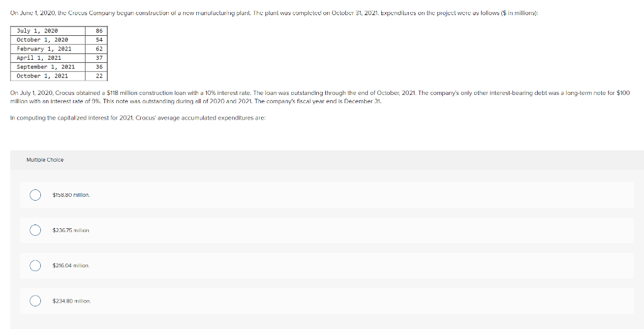Click the "Multiple Choice" heading label
The width and height of the screenshot is (644, 329).
pyautogui.click(x=45, y=160)
